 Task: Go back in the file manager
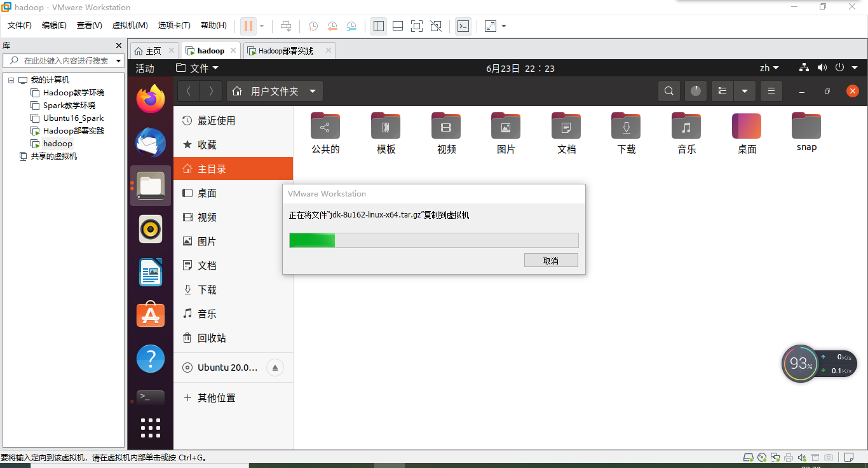coord(189,91)
